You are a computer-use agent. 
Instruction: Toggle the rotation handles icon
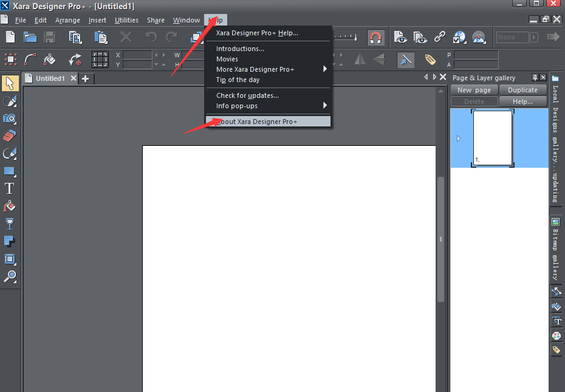click(75, 60)
